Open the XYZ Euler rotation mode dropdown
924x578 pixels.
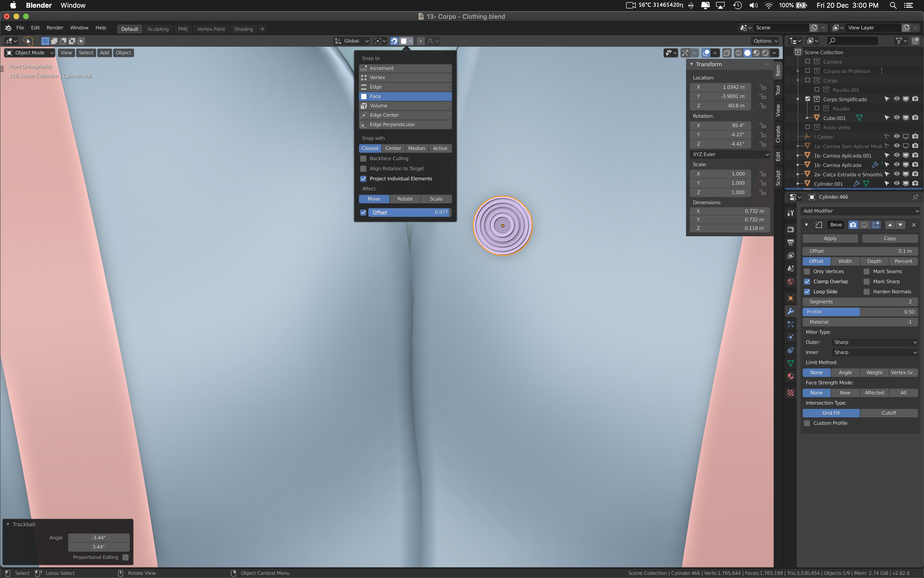point(731,154)
